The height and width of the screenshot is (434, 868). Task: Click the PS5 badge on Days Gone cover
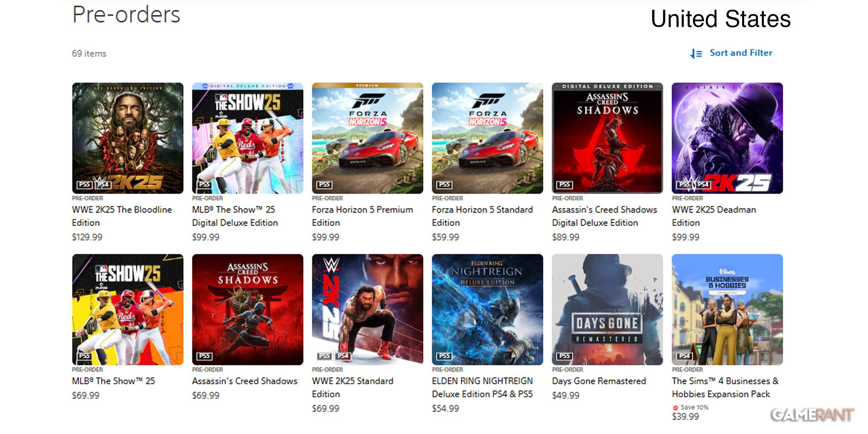(x=564, y=356)
